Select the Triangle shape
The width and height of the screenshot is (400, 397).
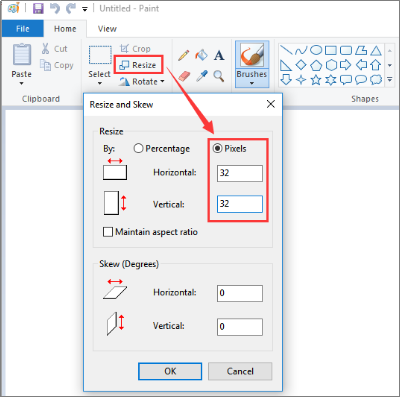376,50
